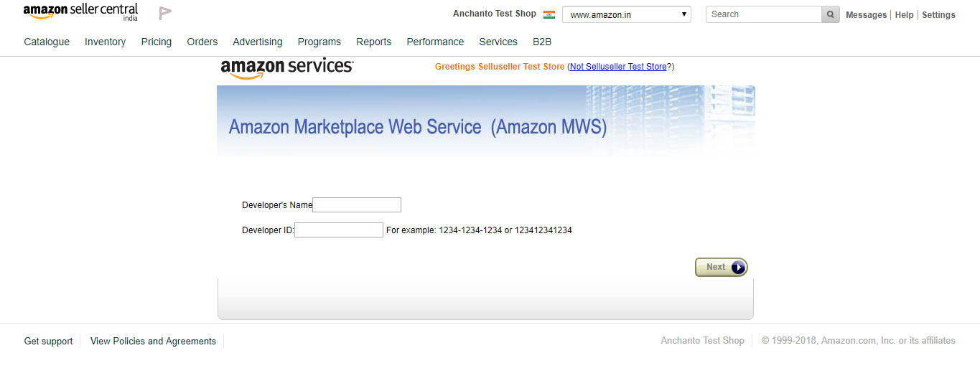Image resolution: width=980 pixels, height=381 pixels.
Task: Open the Messages link
Action: pyautogui.click(x=867, y=15)
